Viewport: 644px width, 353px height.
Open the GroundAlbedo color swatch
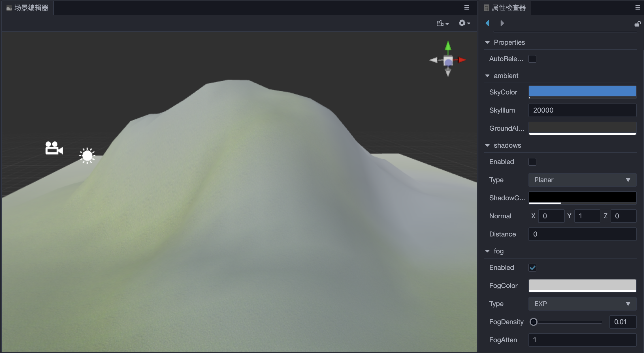click(x=583, y=128)
